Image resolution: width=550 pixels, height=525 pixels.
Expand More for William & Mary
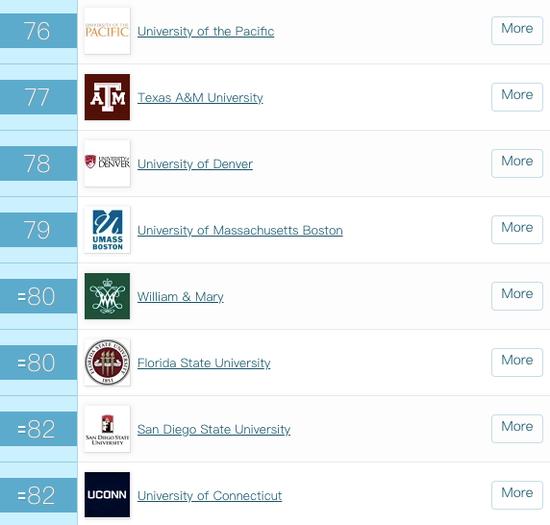tap(517, 296)
